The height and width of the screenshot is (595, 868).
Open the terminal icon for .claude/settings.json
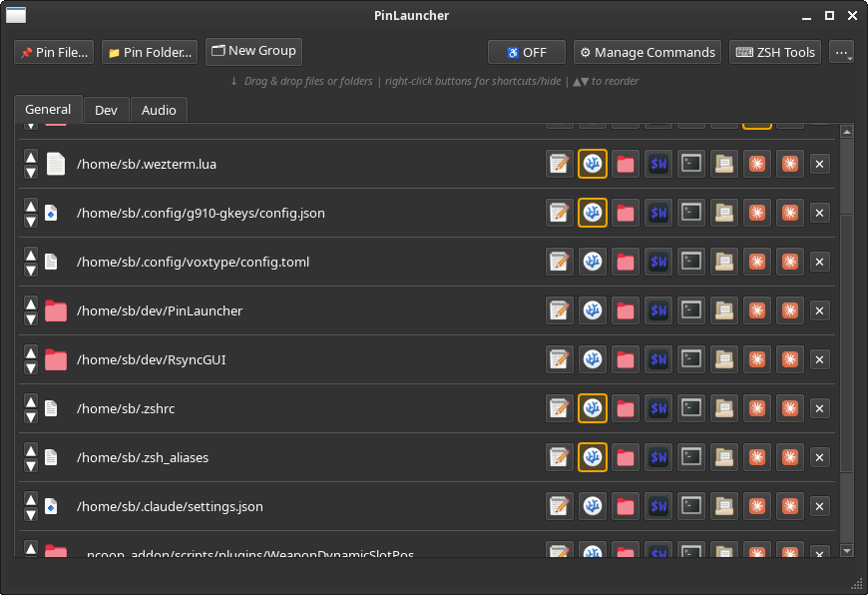click(691, 506)
